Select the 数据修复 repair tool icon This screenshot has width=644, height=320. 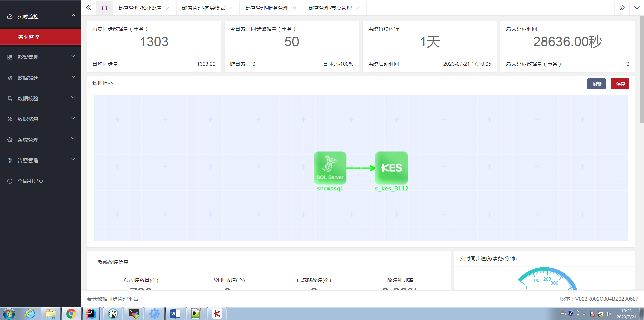point(10,119)
